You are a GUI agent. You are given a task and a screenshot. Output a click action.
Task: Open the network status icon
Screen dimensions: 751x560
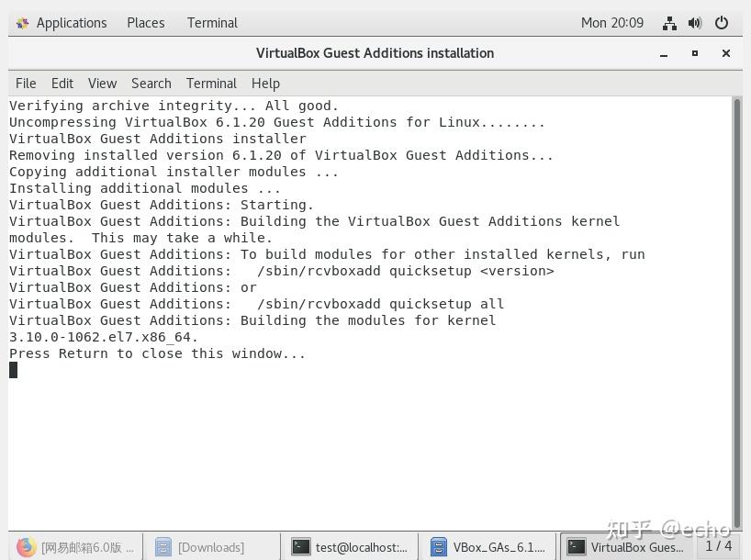tap(669, 22)
